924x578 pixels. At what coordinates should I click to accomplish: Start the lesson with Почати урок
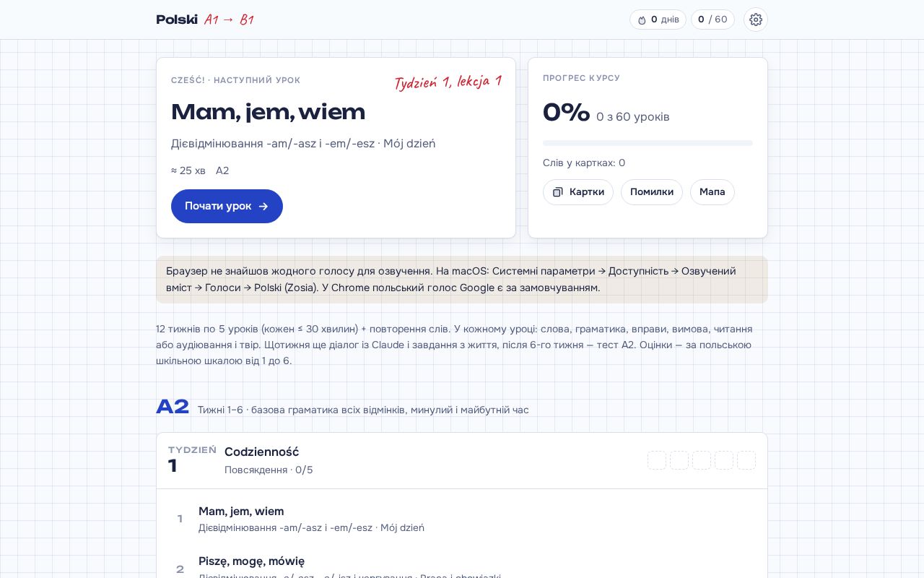click(227, 206)
